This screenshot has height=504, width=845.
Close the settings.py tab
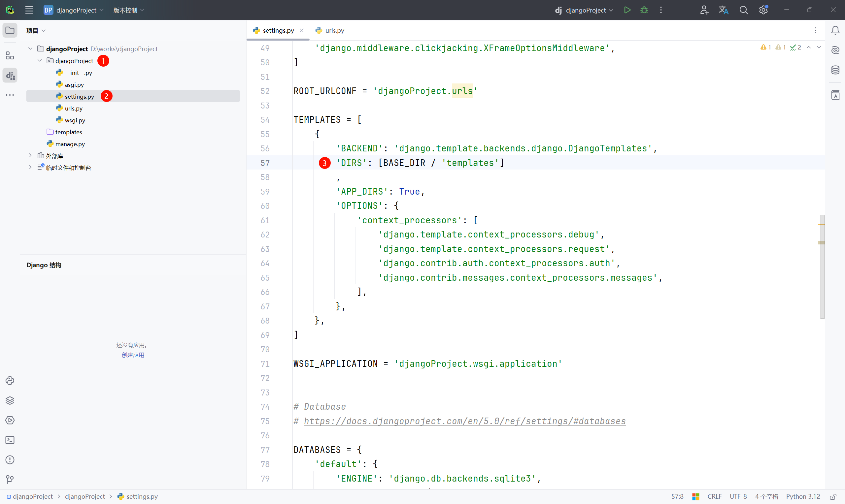(301, 30)
